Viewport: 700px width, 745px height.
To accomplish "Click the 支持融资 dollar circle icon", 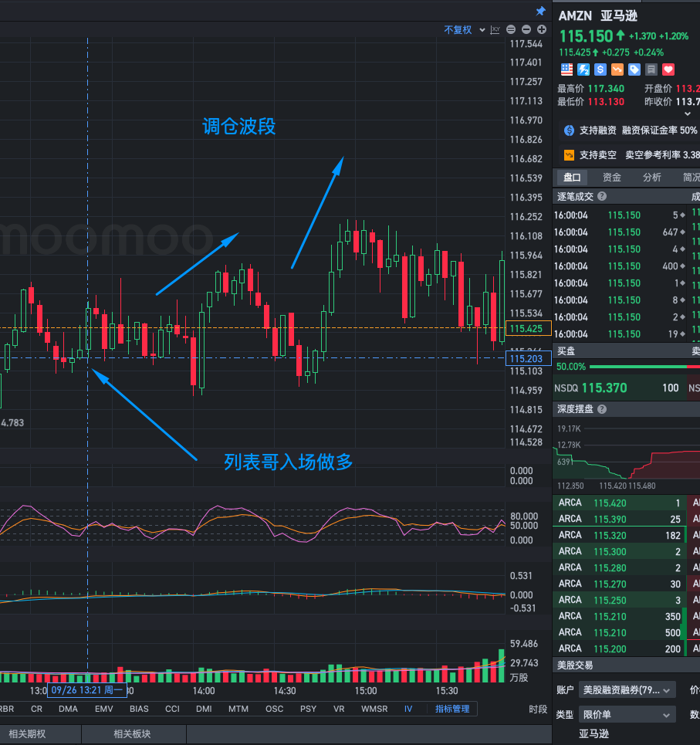I will pyautogui.click(x=569, y=130).
